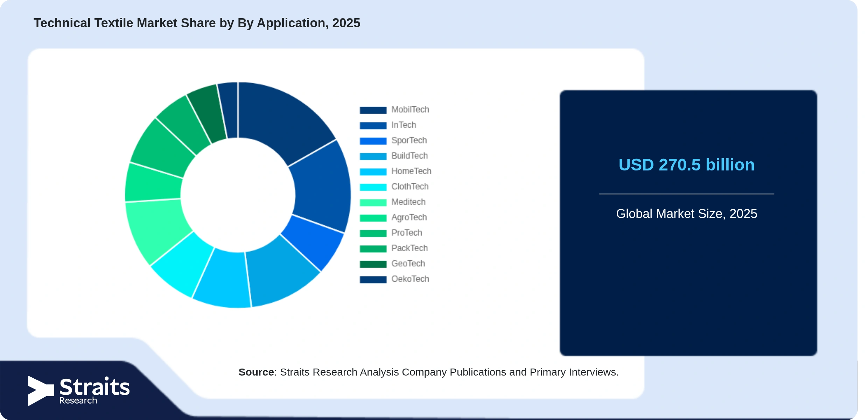Click the ProTech legend color swatch
Viewport: 868px width, 420px height.
point(373,233)
